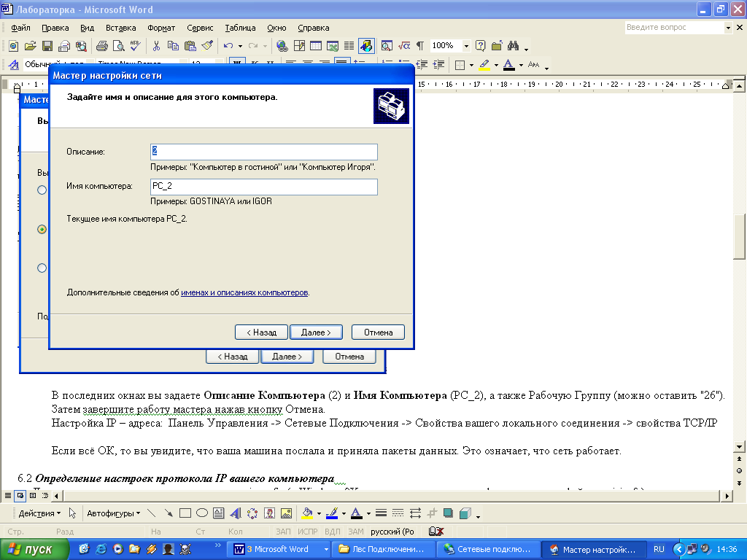Screen dimensions: 747x560
Task: Click Далее in the front network wizard
Action: (x=316, y=332)
